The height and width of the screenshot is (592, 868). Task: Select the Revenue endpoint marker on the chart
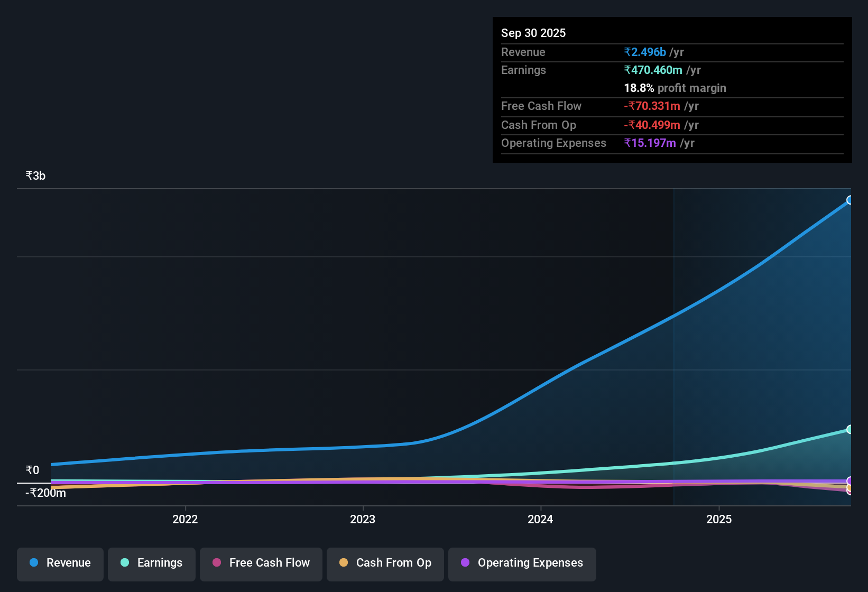coord(850,200)
